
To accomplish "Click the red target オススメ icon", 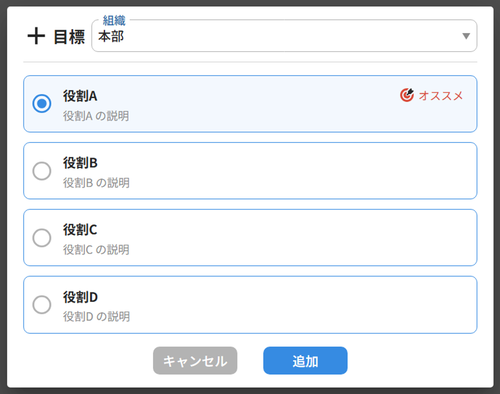I will (x=407, y=95).
